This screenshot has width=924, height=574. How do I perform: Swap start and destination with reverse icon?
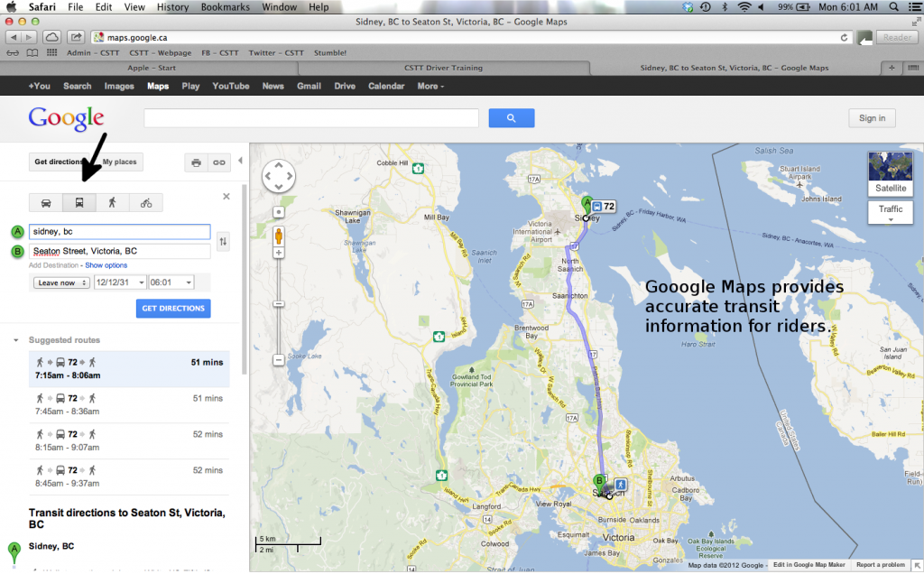[x=222, y=241]
